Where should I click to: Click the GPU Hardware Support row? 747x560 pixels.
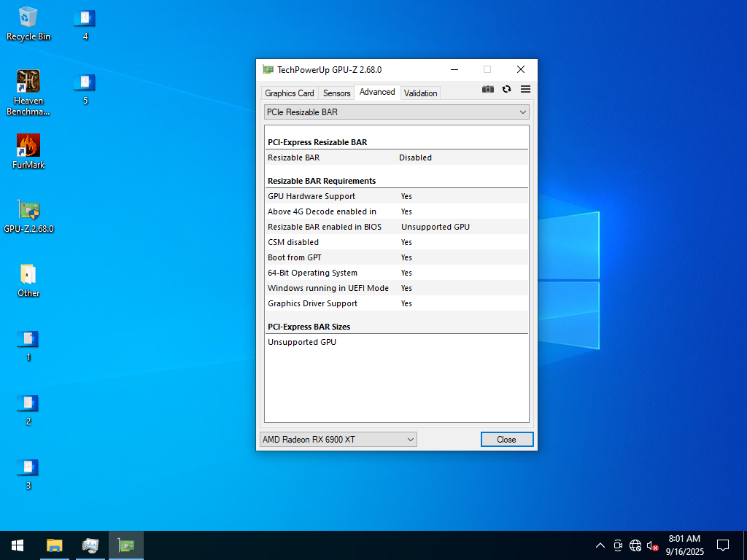point(396,196)
